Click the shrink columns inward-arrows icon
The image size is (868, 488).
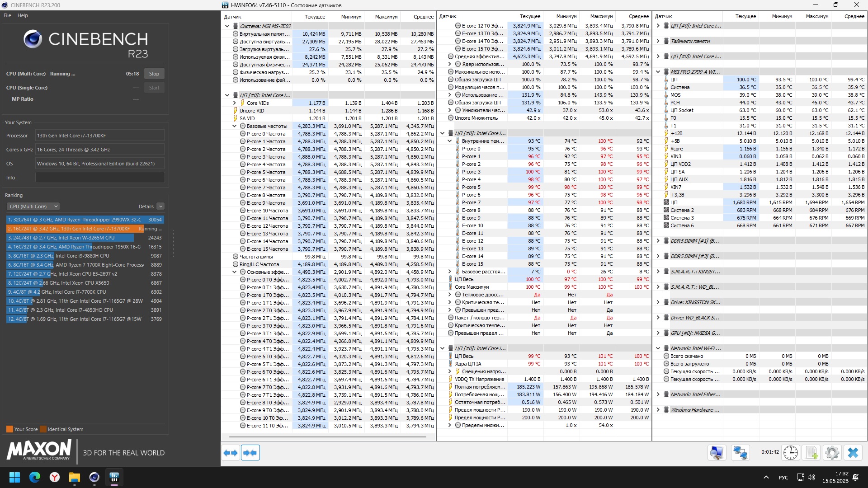click(x=250, y=453)
